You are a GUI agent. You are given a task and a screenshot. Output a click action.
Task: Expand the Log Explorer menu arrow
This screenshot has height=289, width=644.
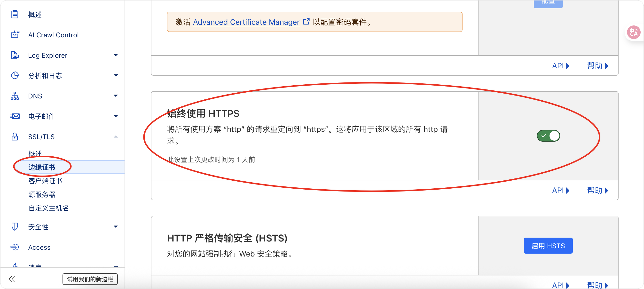(116, 55)
